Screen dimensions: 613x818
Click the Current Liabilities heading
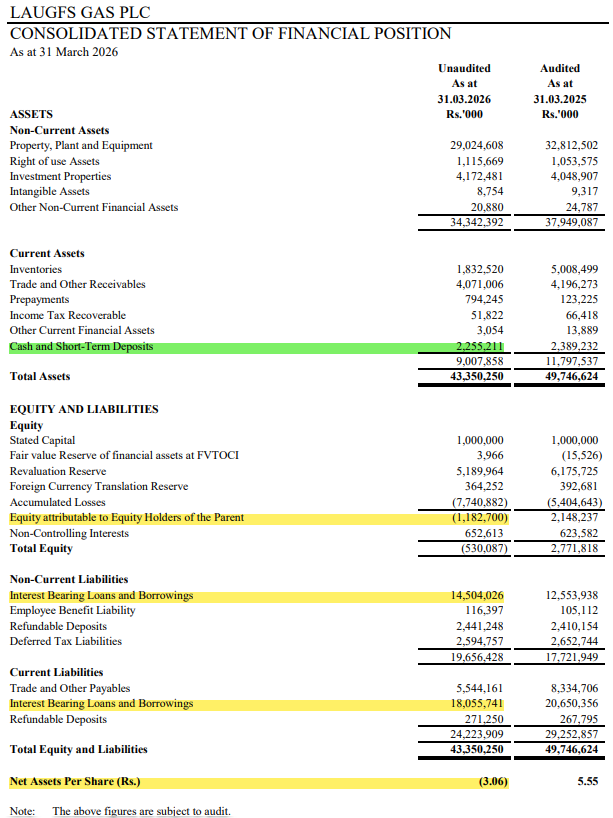56,672
